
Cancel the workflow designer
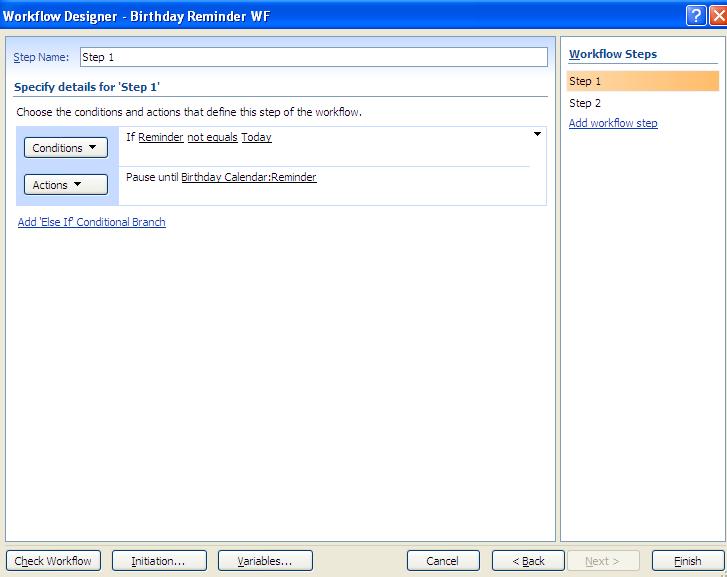pos(443,561)
